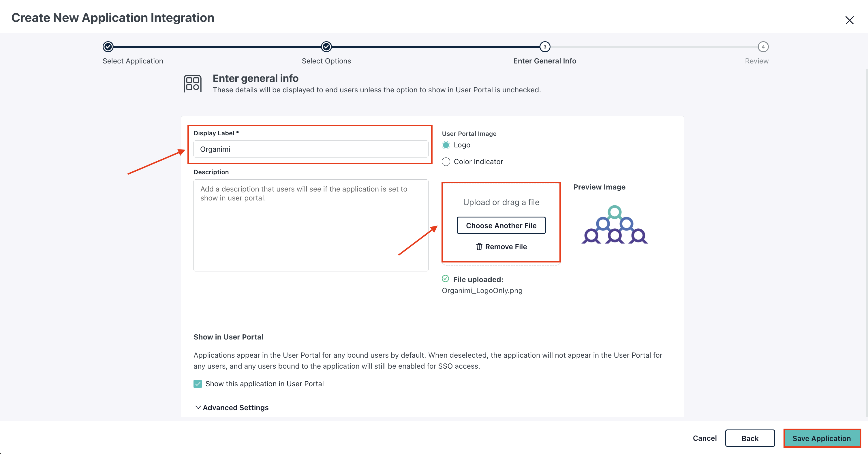Viewport: 868px width, 454px height.
Task: Click the Save Application button
Action: pyautogui.click(x=822, y=438)
